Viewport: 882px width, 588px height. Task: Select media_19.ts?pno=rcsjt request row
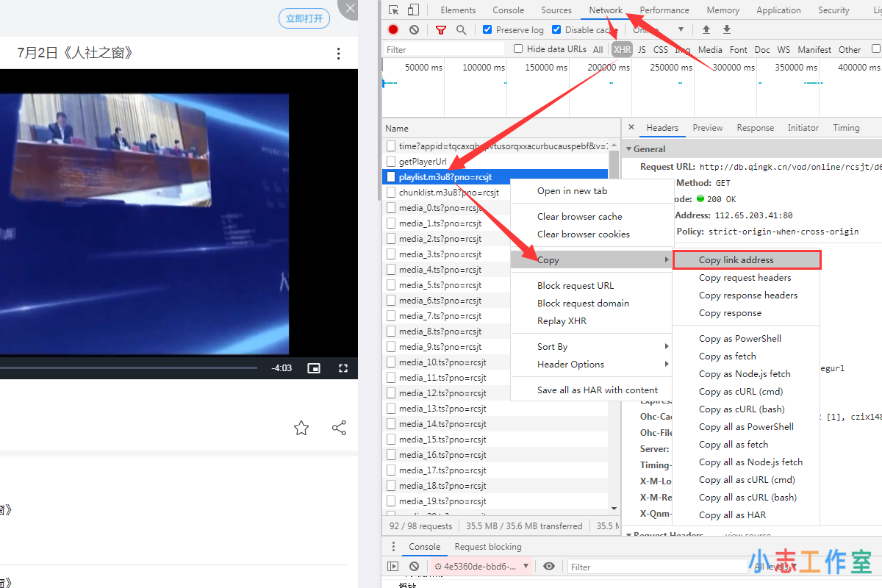coord(496,501)
